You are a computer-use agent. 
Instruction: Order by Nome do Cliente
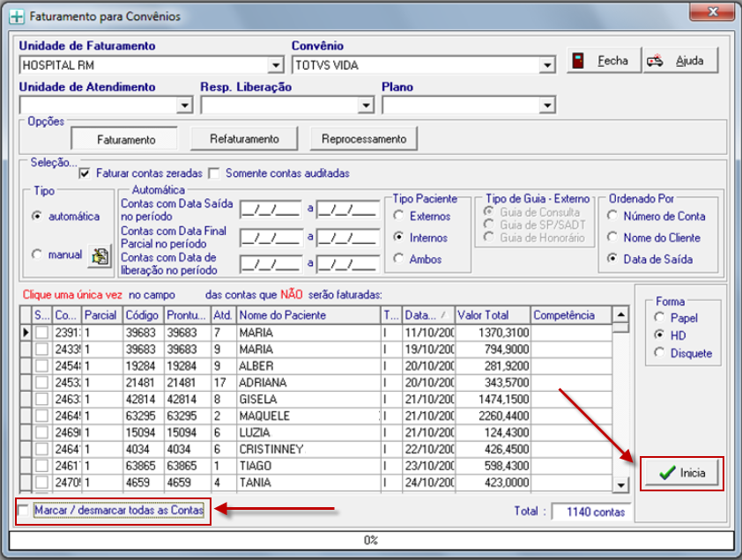(612, 237)
